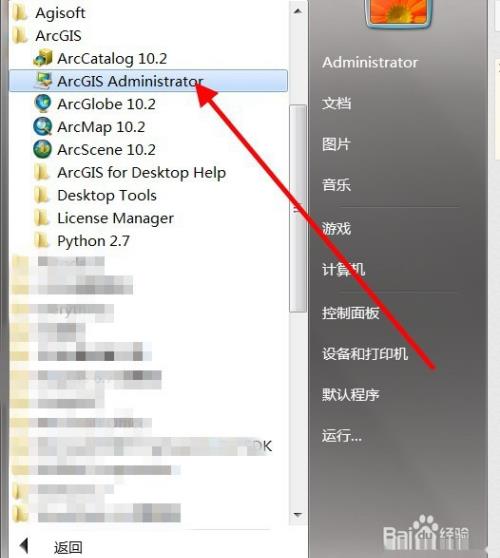
Task: Open the ArcGlobe 10.2 globe icon
Action: tap(43, 104)
